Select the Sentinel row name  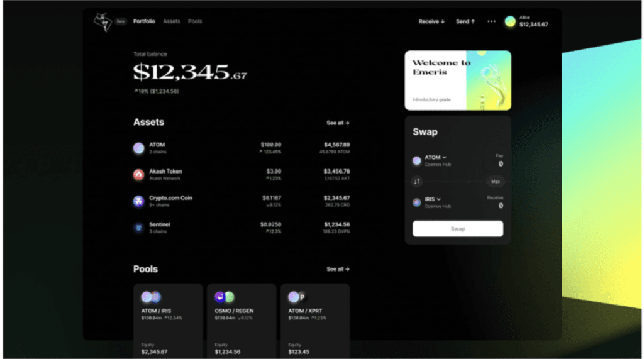pos(159,224)
